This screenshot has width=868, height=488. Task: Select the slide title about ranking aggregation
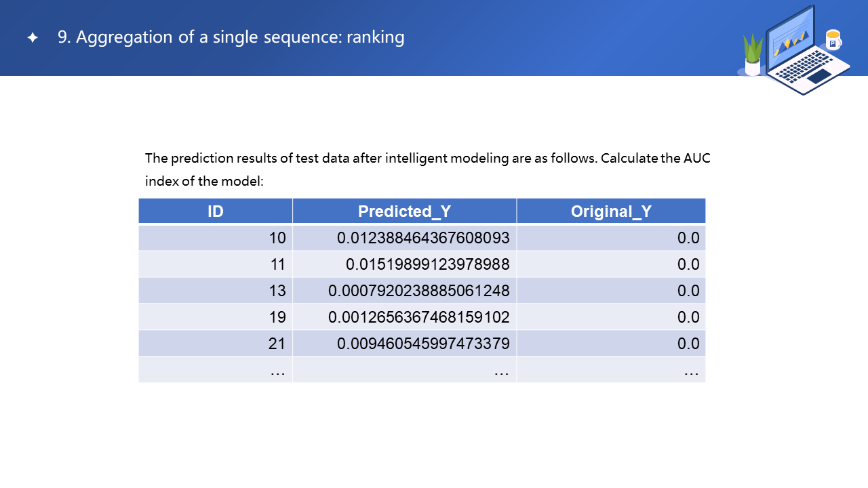[x=231, y=37]
